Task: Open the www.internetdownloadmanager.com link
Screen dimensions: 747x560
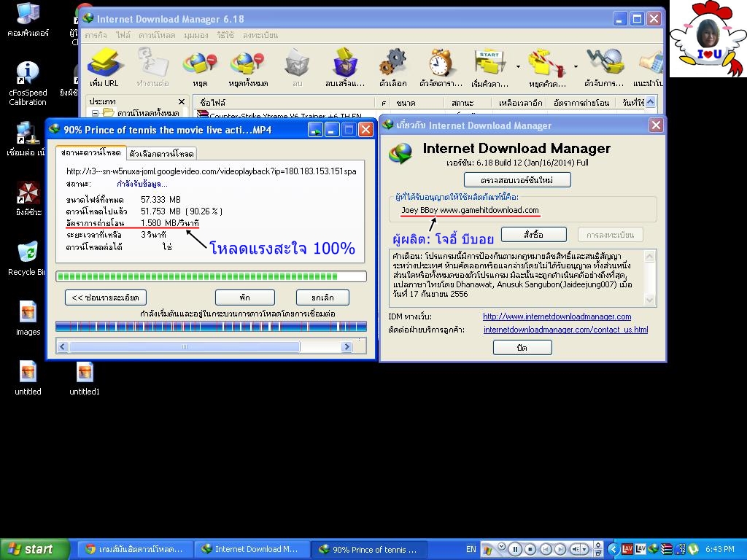Action: click(557, 316)
